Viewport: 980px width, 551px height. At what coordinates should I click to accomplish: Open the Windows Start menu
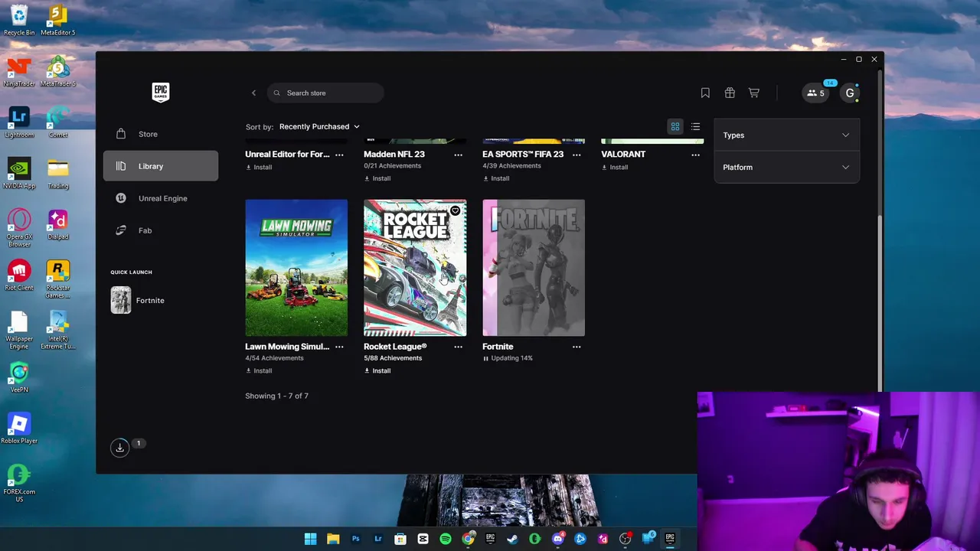(310, 539)
